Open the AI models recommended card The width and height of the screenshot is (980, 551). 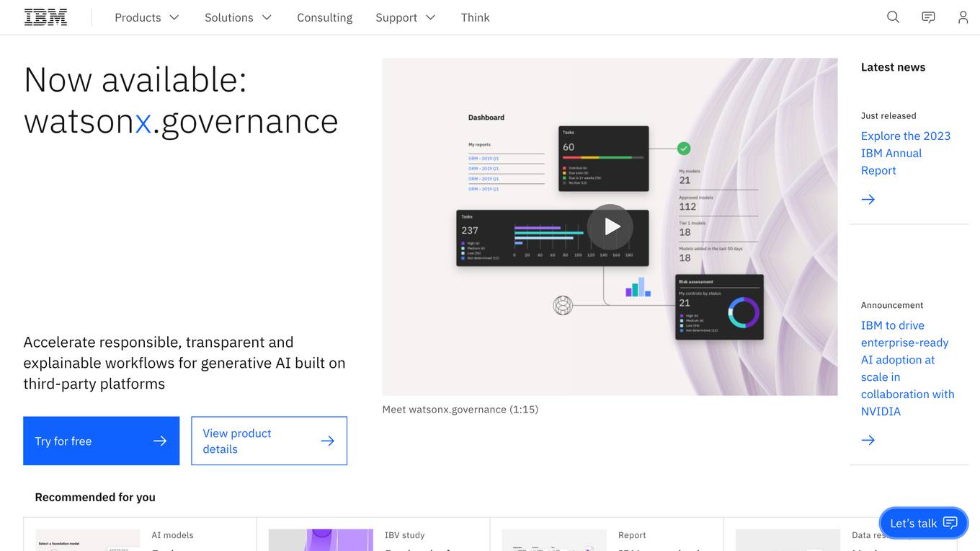[140, 534]
